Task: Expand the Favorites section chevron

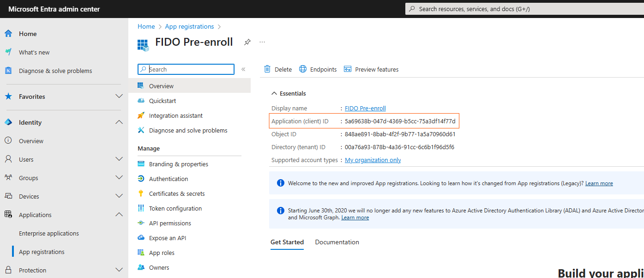Action: (119, 97)
